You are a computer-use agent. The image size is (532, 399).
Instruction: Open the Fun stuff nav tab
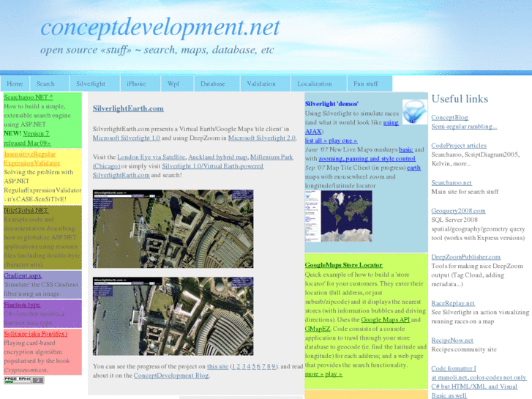pos(370,83)
